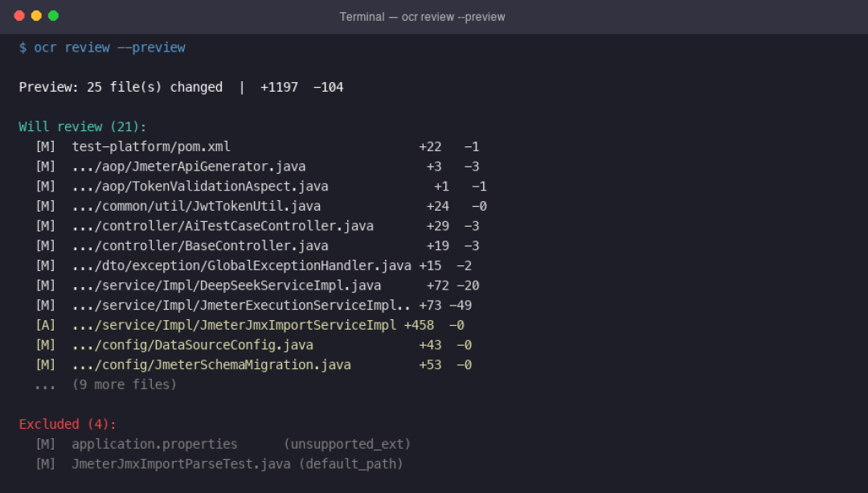Click the red 'Excluded (4):' heading
Viewport: 868px width, 493px height.
click(68, 425)
